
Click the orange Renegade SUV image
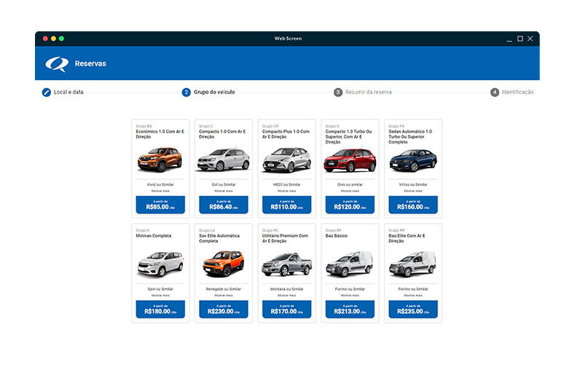(224, 264)
